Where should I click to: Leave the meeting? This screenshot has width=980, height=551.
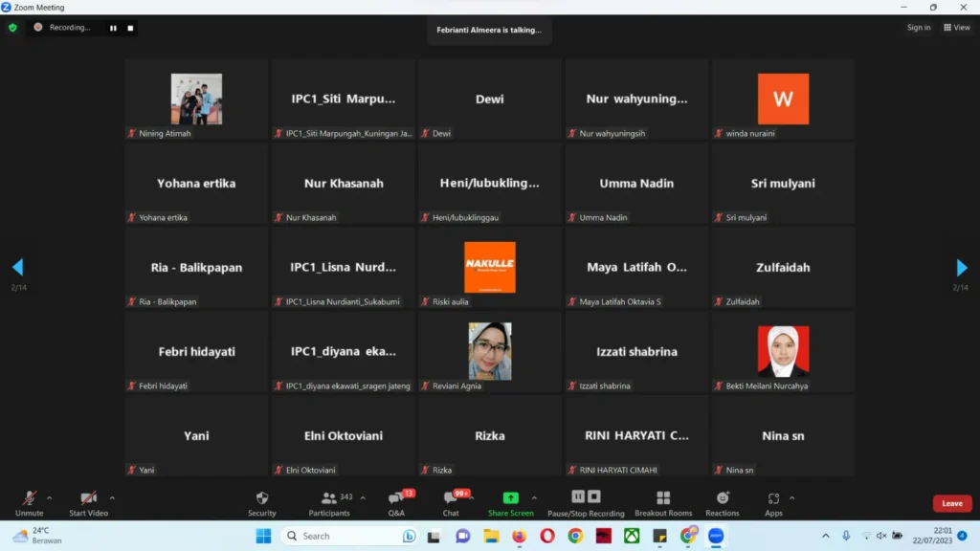(952, 503)
